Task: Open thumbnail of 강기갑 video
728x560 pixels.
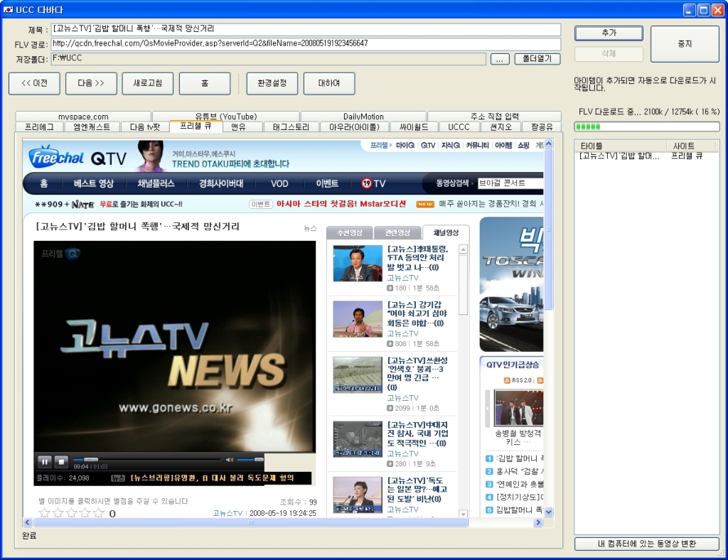Action: pos(358,319)
